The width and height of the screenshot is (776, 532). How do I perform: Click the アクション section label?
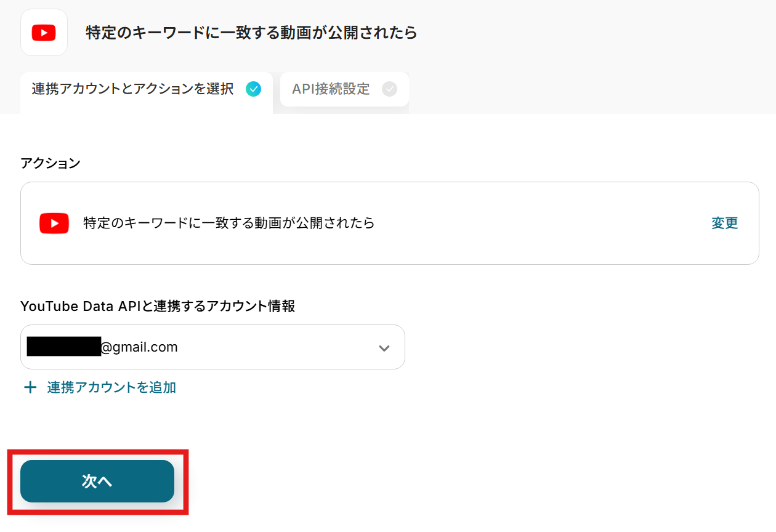[x=51, y=163]
